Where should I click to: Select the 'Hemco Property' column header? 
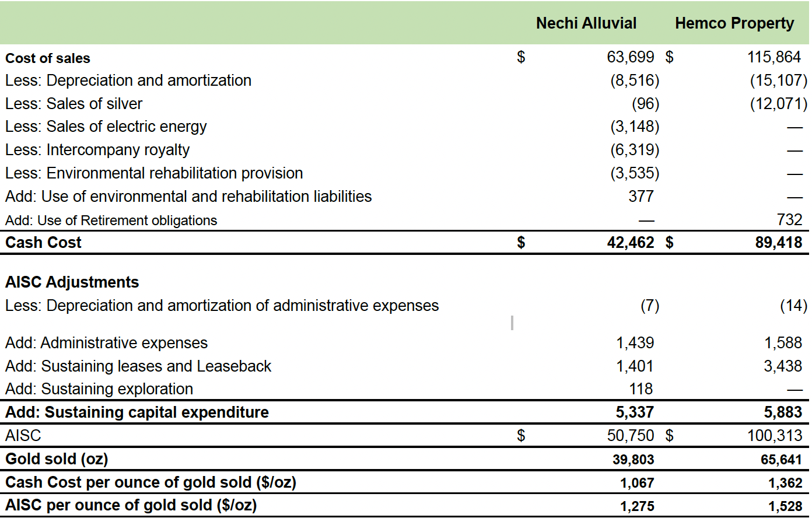click(734, 23)
